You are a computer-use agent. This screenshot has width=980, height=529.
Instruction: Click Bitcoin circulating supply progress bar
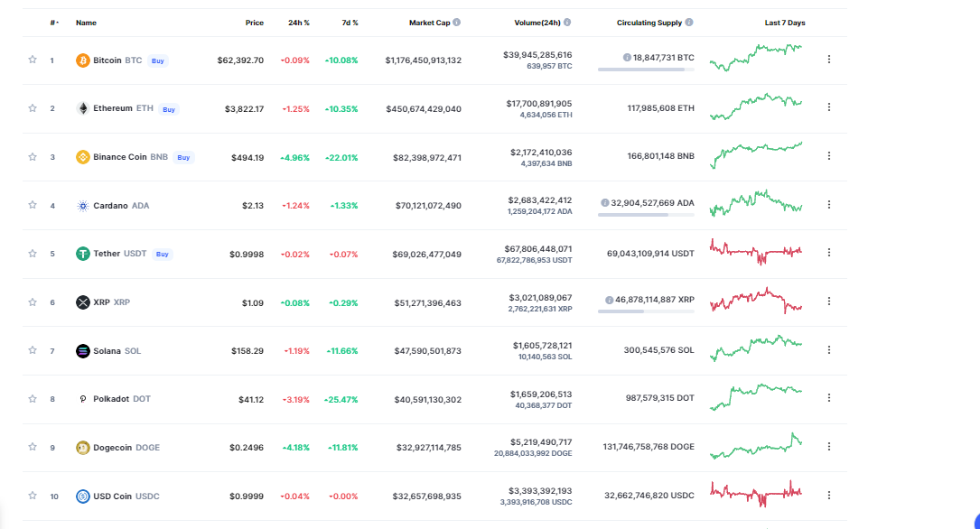[646, 70]
